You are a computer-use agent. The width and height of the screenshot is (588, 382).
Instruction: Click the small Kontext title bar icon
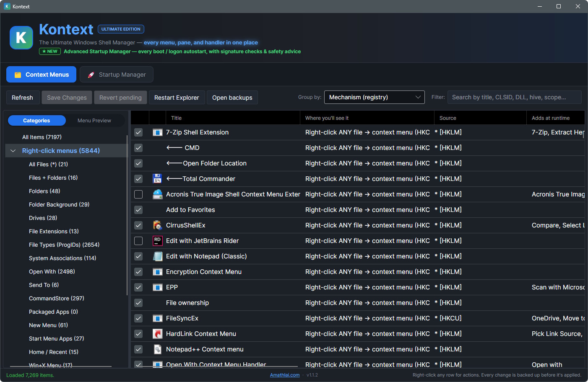pos(7,6)
